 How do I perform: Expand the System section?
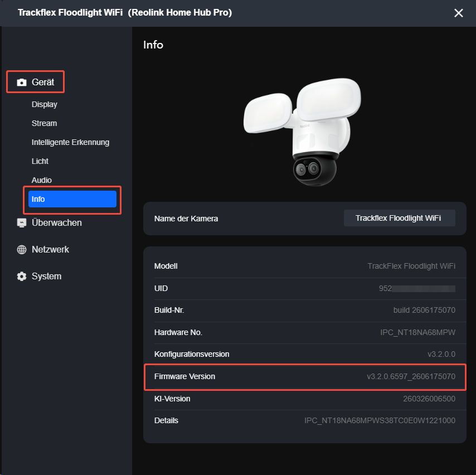pos(46,277)
